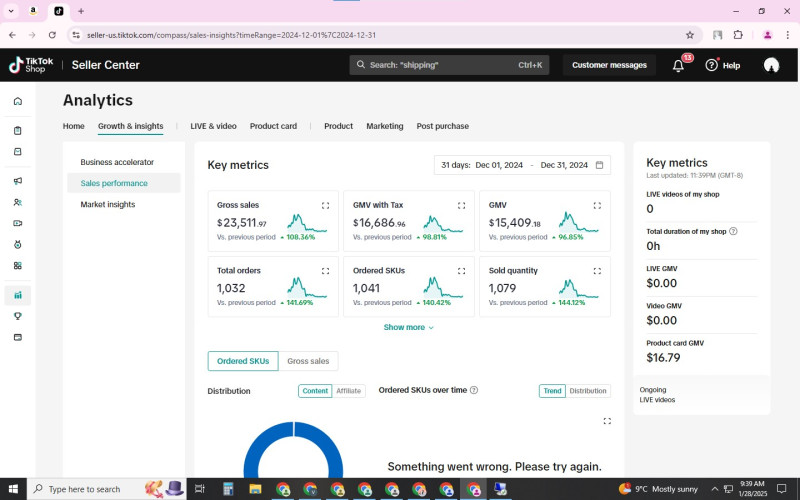Click the blue donut distribution chart

(293, 450)
